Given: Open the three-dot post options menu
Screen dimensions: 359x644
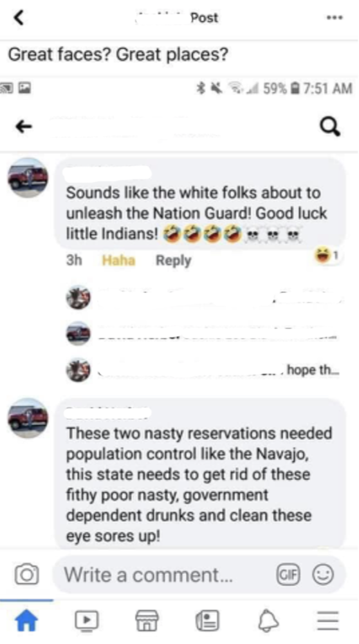Looking at the screenshot, I should pos(335,17).
